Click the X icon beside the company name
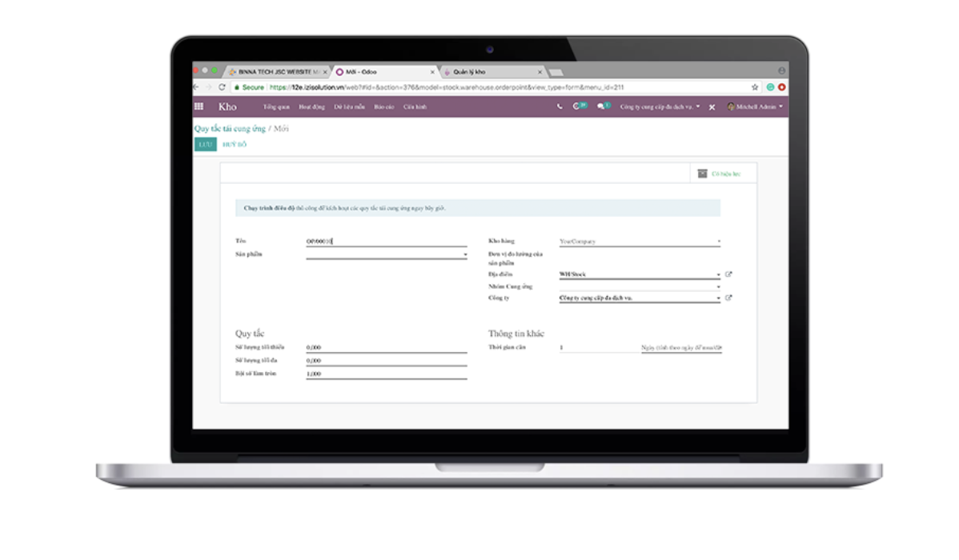This screenshot has width=959, height=560. click(x=712, y=107)
